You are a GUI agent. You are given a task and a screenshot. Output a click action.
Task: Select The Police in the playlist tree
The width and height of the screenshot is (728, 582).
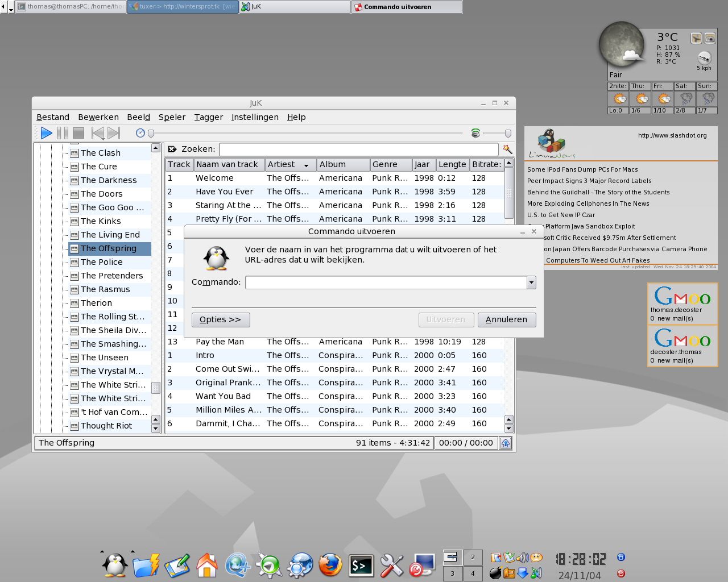(x=101, y=262)
